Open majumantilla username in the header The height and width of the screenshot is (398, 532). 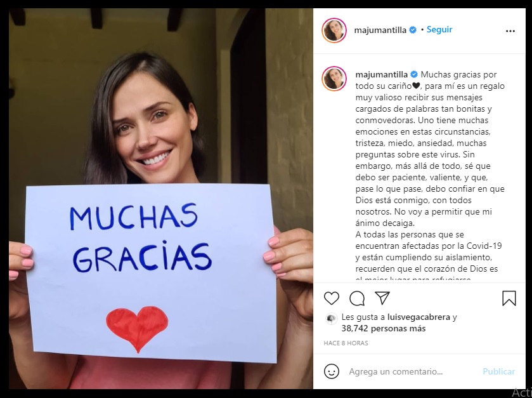pos(380,30)
